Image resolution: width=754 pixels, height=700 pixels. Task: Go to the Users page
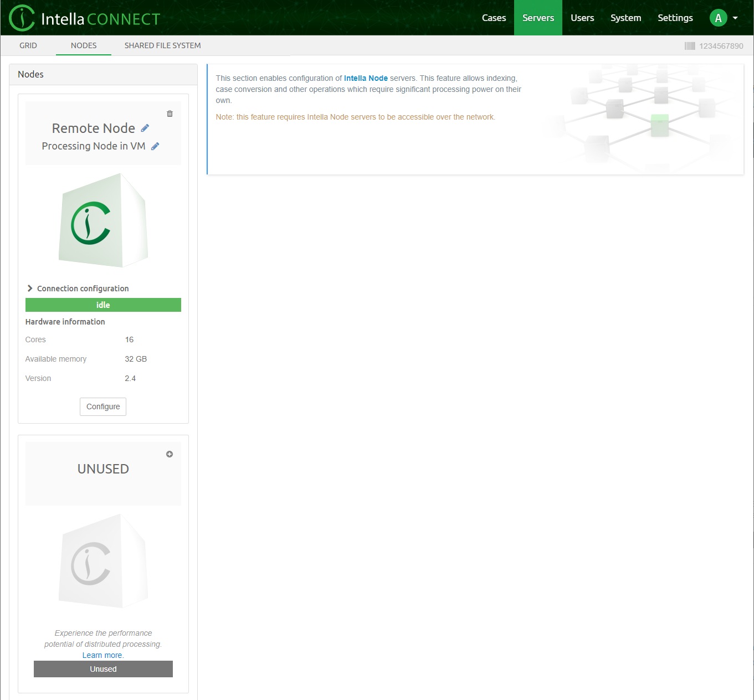(582, 18)
